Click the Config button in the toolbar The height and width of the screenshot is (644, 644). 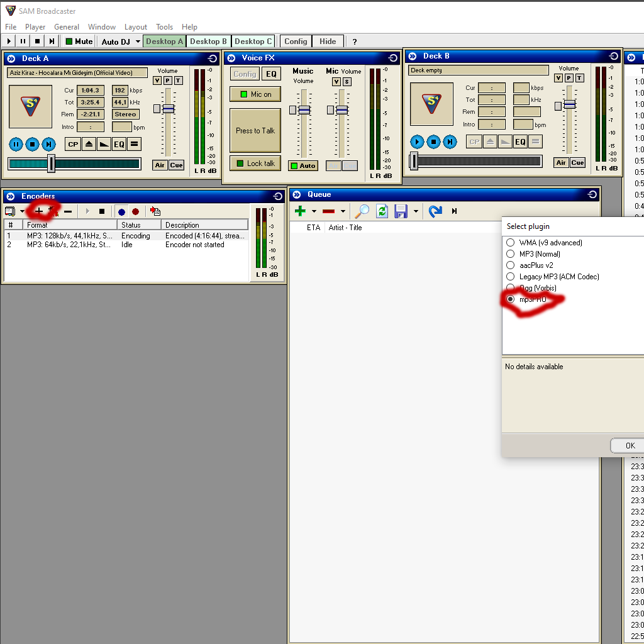(296, 41)
